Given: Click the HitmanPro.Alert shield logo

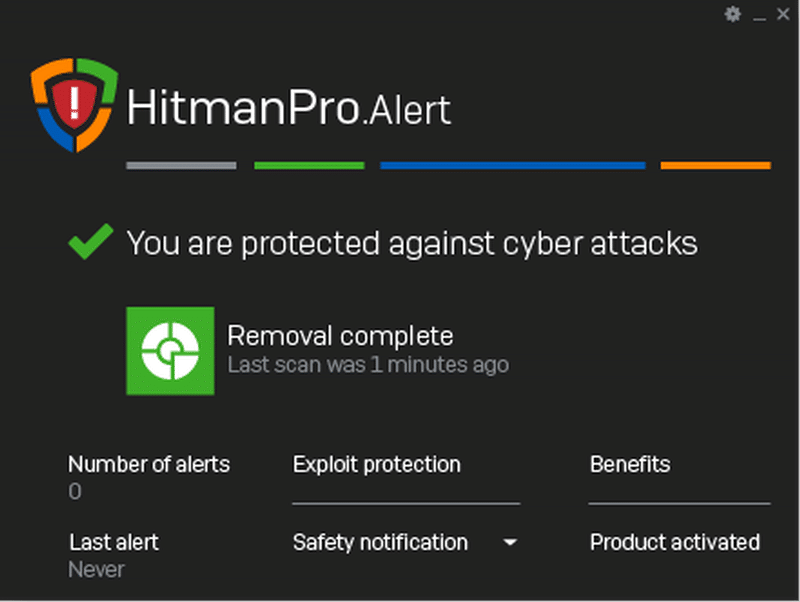Looking at the screenshot, I should (x=72, y=103).
